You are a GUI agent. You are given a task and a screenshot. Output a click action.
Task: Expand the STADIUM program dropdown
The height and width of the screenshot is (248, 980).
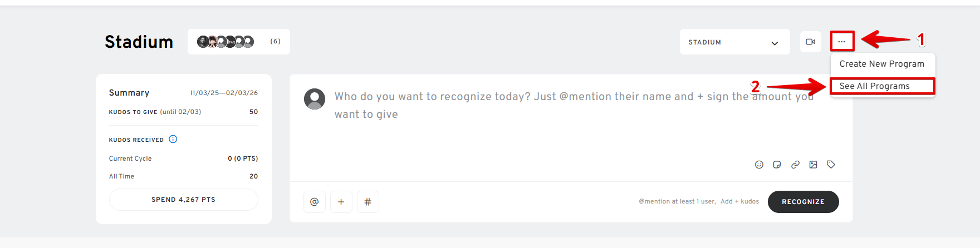tap(734, 42)
